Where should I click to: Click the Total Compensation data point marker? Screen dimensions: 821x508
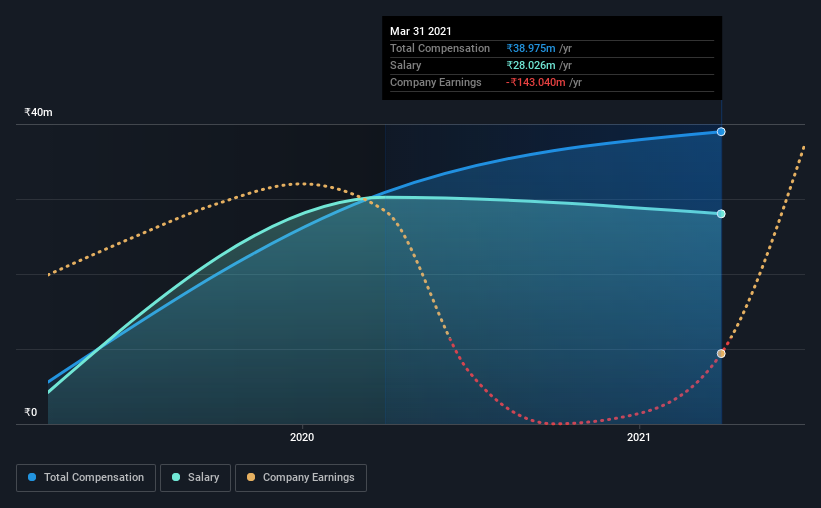pos(721,132)
